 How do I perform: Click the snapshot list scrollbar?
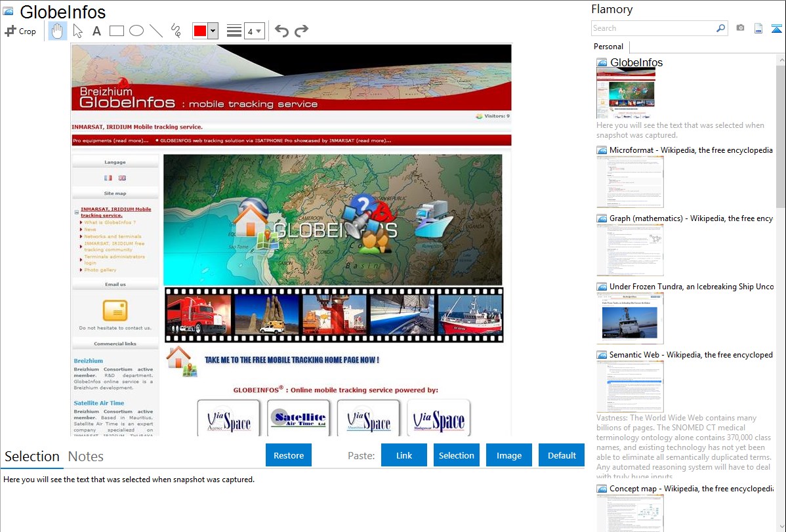(781, 135)
